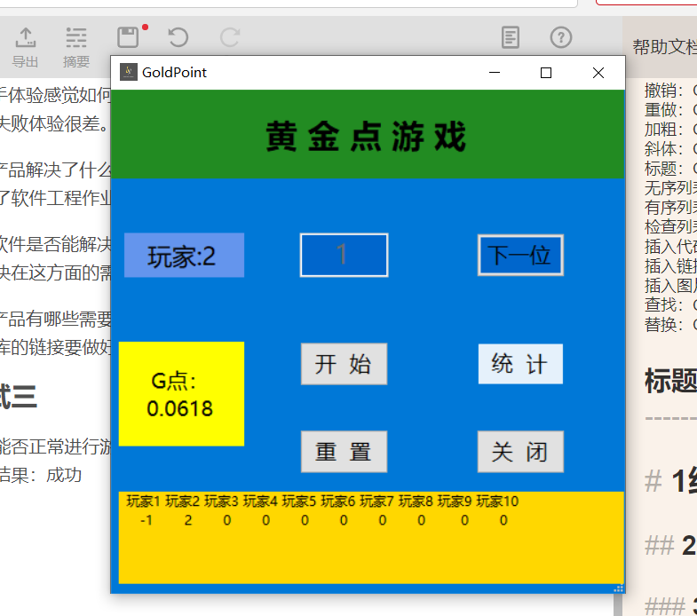
Task: Click the 玩家:2 label
Action: pyautogui.click(x=184, y=255)
